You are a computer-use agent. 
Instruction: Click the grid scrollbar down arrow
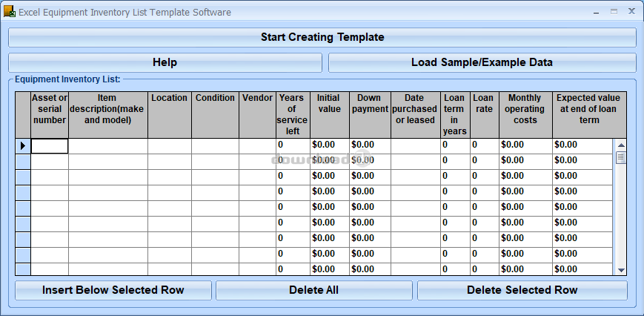click(x=621, y=270)
